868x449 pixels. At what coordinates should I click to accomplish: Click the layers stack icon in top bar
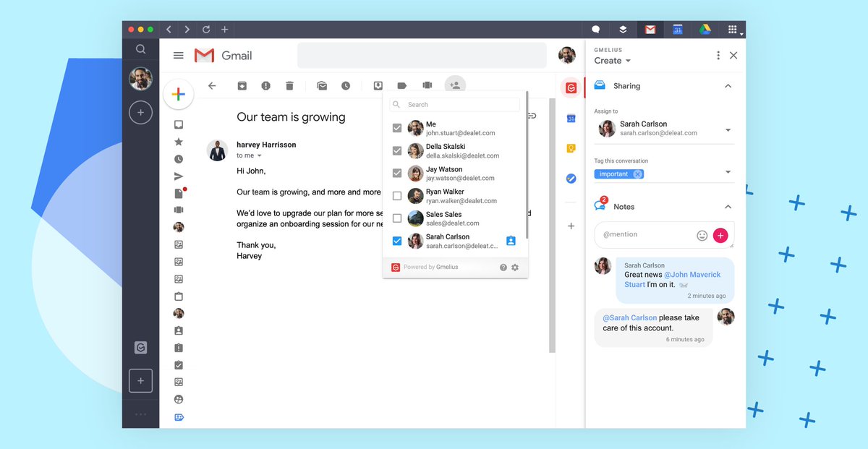click(x=623, y=30)
